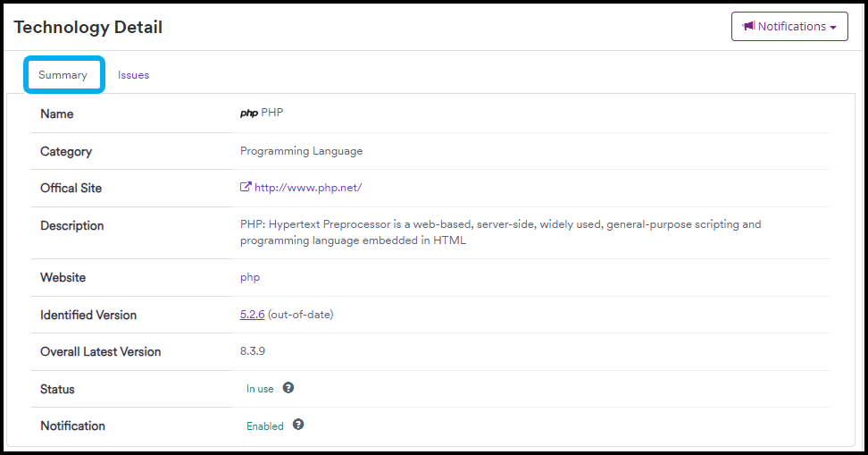Click the help icon next to Enabled
868x455 pixels.
[x=298, y=425]
